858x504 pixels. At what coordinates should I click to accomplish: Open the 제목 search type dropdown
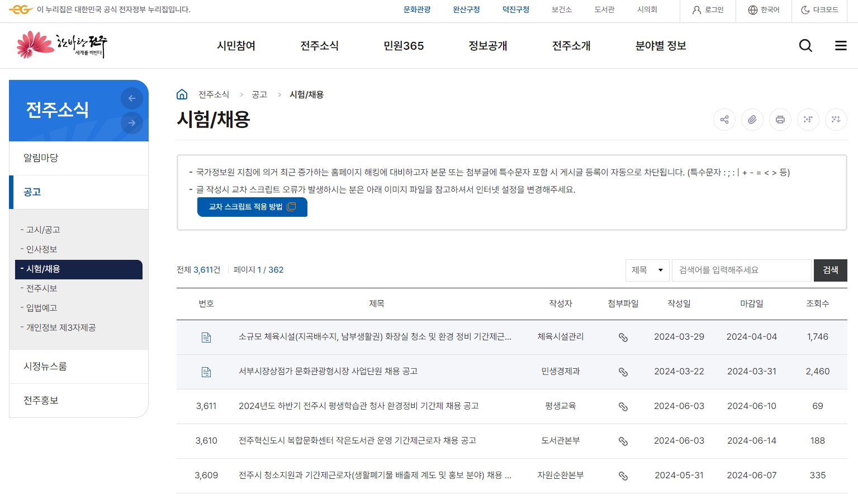coord(647,270)
